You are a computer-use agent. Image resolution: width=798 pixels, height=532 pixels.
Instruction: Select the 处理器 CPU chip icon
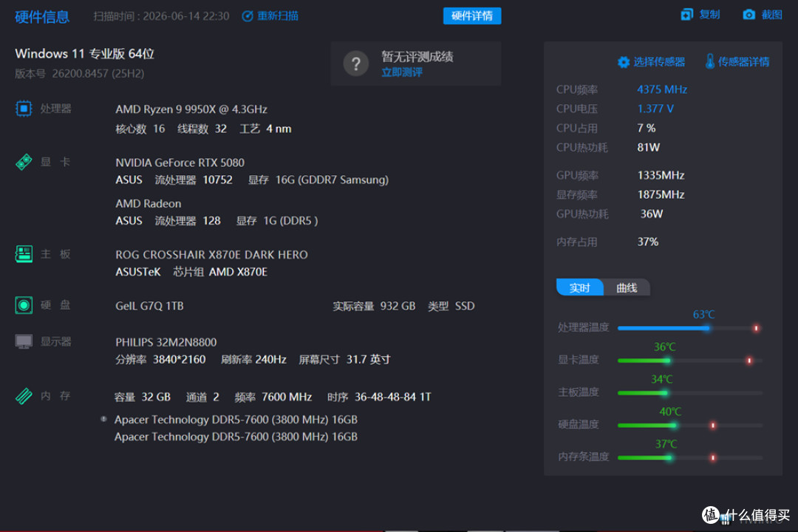[x=24, y=109]
